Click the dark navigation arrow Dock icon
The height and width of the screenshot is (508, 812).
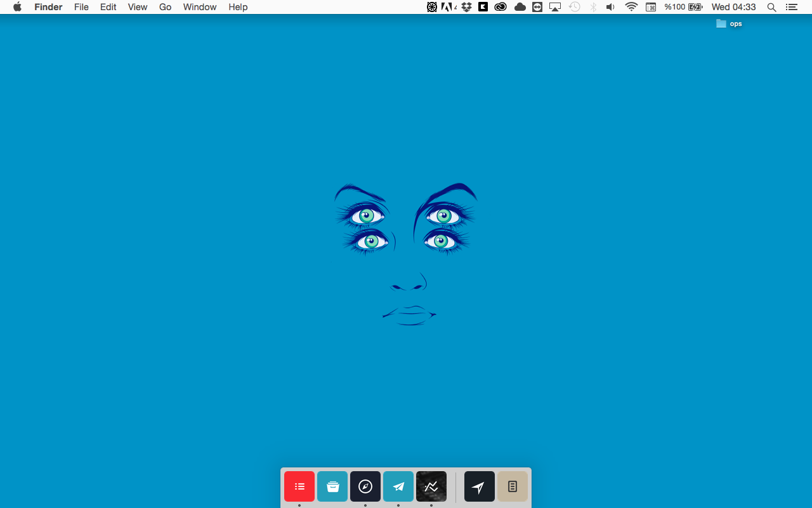pos(480,486)
